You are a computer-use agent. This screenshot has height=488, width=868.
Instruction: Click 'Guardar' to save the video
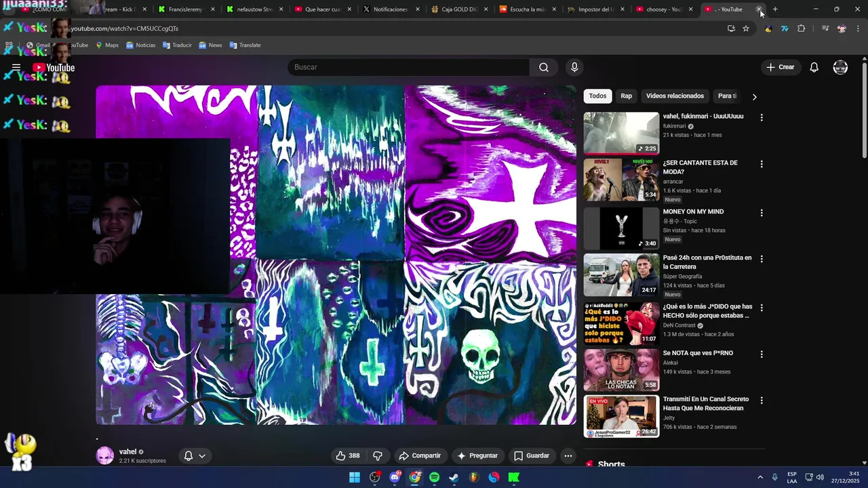click(532, 455)
